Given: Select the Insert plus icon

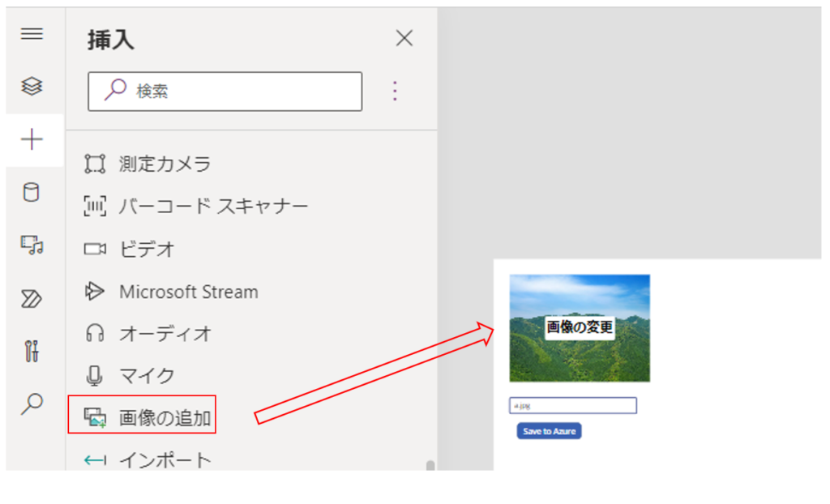Looking at the screenshot, I should tap(32, 139).
